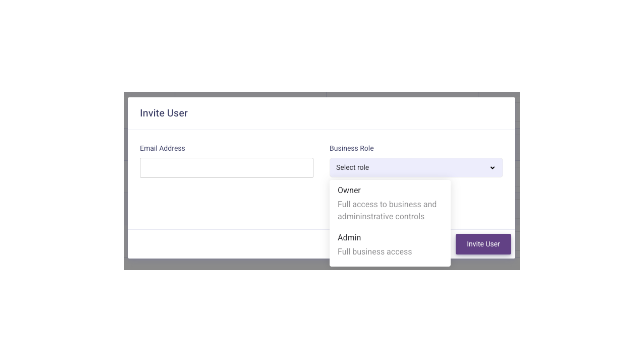The image size is (644, 362).
Task: Click the chevron arrow in role dropdown
Action: [x=492, y=168]
